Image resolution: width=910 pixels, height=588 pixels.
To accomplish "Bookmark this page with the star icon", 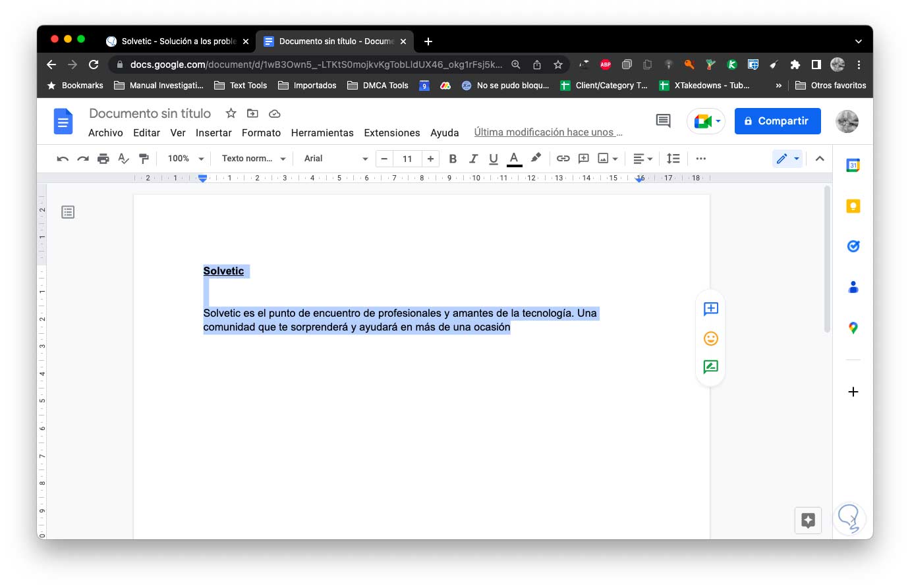I will [x=558, y=65].
